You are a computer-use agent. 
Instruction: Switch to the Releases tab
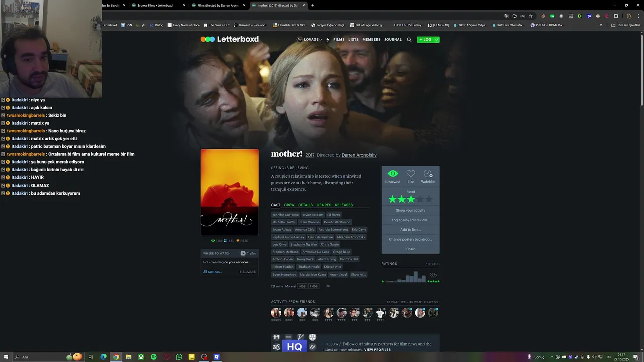click(x=344, y=205)
